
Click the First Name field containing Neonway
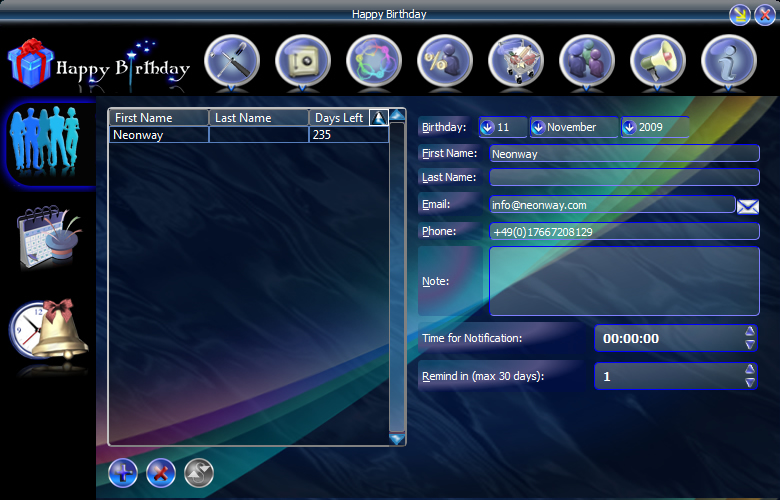[x=624, y=154]
